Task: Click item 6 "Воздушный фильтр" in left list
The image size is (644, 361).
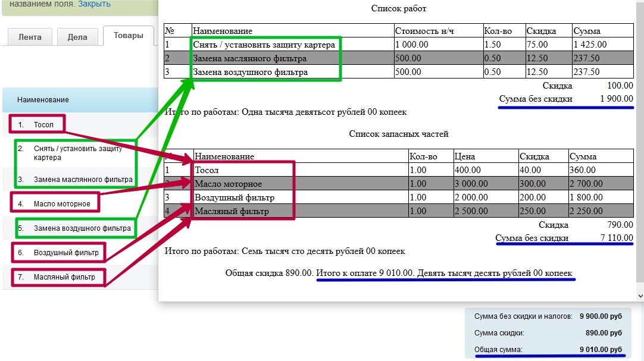Action: (65, 253)
